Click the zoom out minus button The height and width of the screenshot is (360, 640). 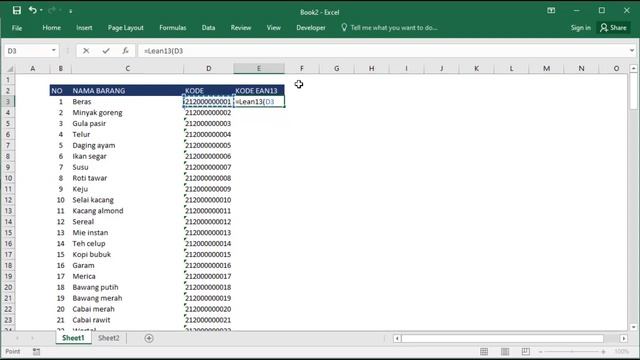[x=540, y=351]
